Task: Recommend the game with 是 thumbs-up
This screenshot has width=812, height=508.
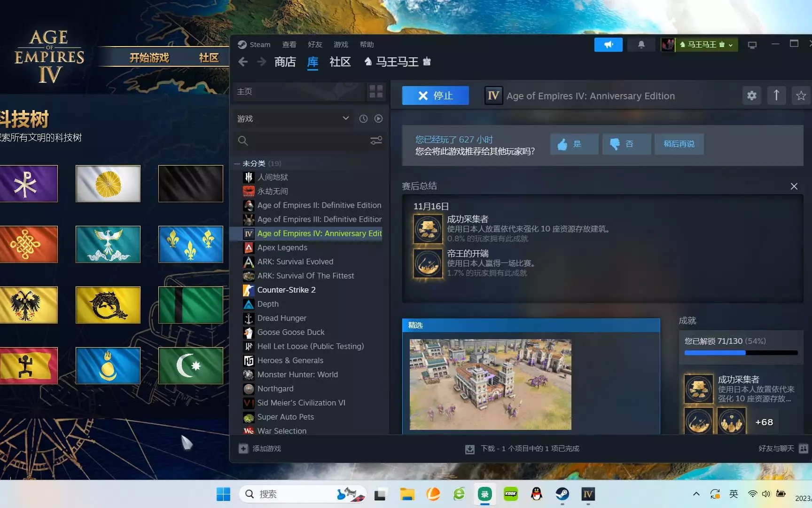Action: [574, 144]
